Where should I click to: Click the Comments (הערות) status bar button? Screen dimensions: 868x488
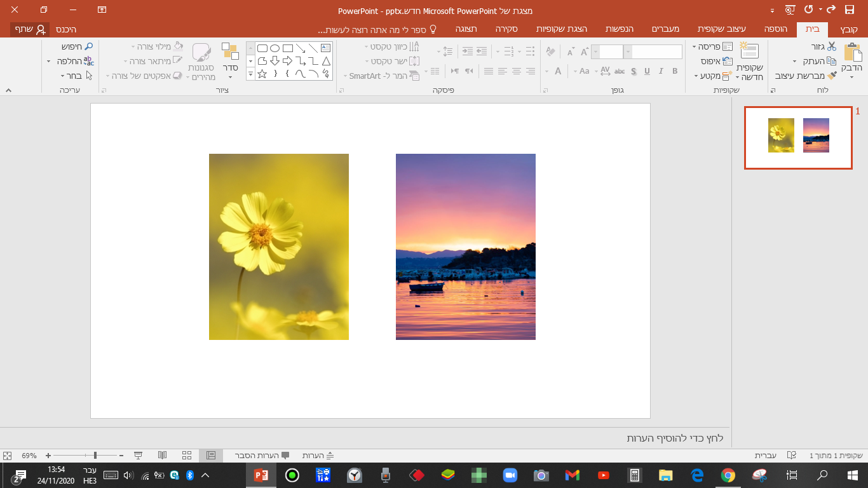click(318, 456)
